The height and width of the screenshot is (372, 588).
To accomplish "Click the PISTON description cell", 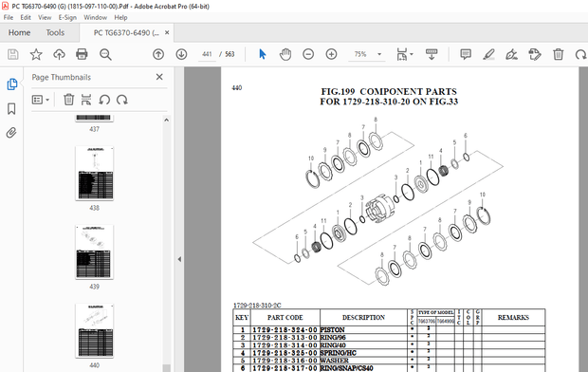I will coord(363,330).
